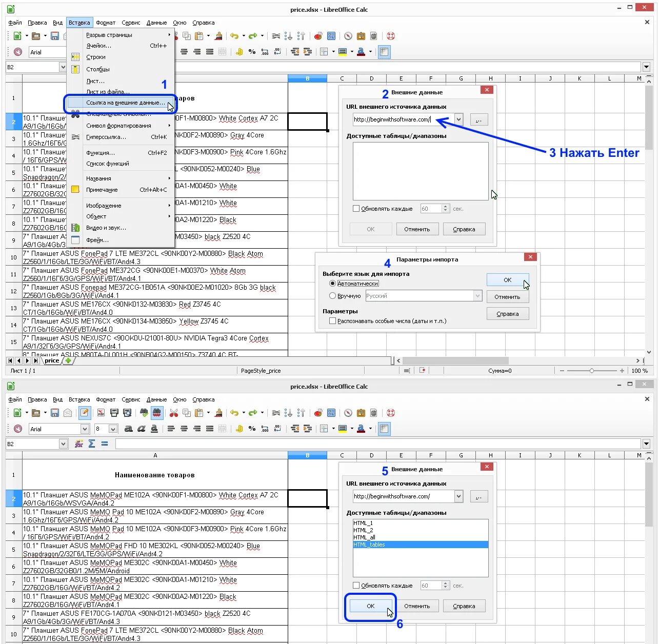Click Background Color swatch in lower window
Screen dimensions: 659x644
point(343,429)
